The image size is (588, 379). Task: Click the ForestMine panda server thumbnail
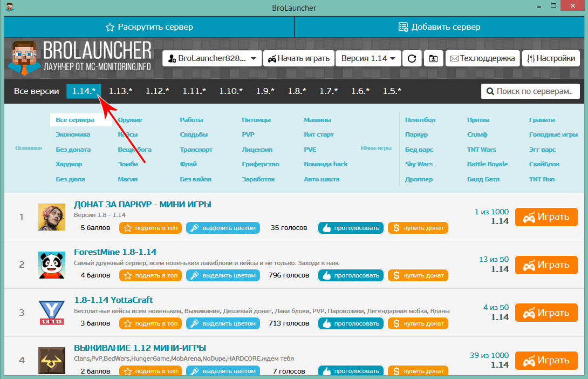(x=52, y=265)
